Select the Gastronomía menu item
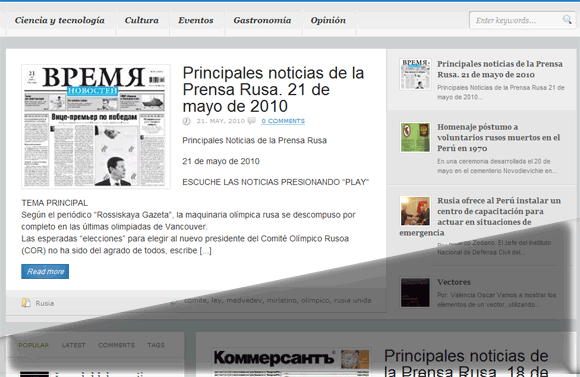This screenshot has height=377, width=580. click(x=262, y=20)
